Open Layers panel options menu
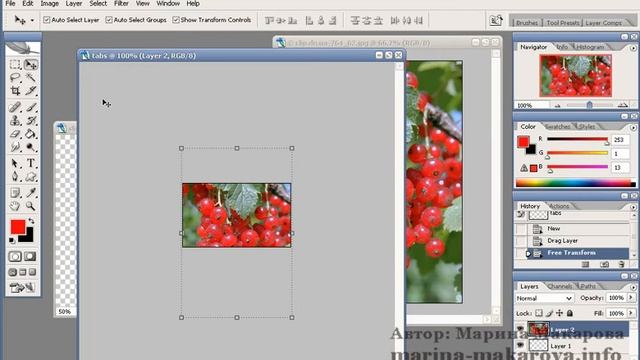The height and width of the screenshot is (360, 640). (633, 287)
